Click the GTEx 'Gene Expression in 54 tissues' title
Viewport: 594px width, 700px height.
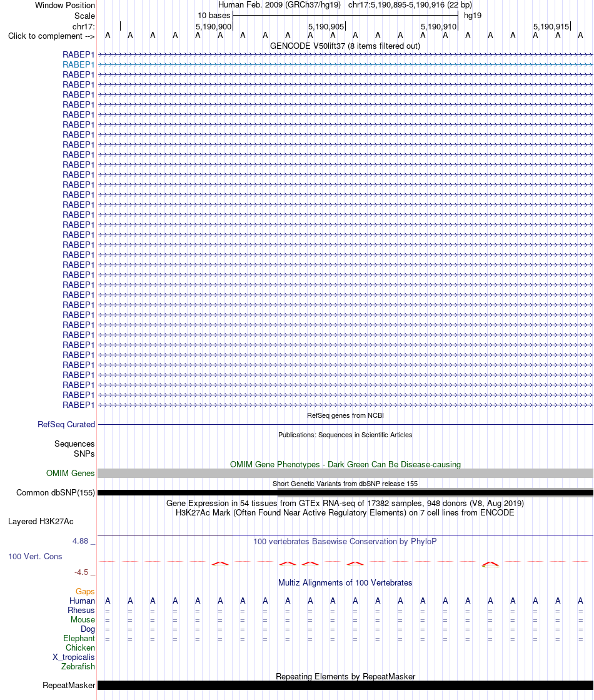(345, 503)
